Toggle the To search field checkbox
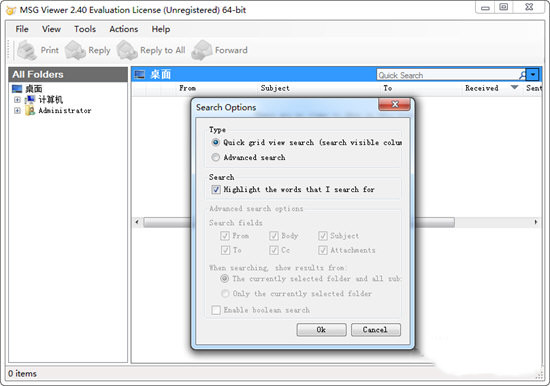This screenshot has height=386, width=550. [x=225, y=250]
